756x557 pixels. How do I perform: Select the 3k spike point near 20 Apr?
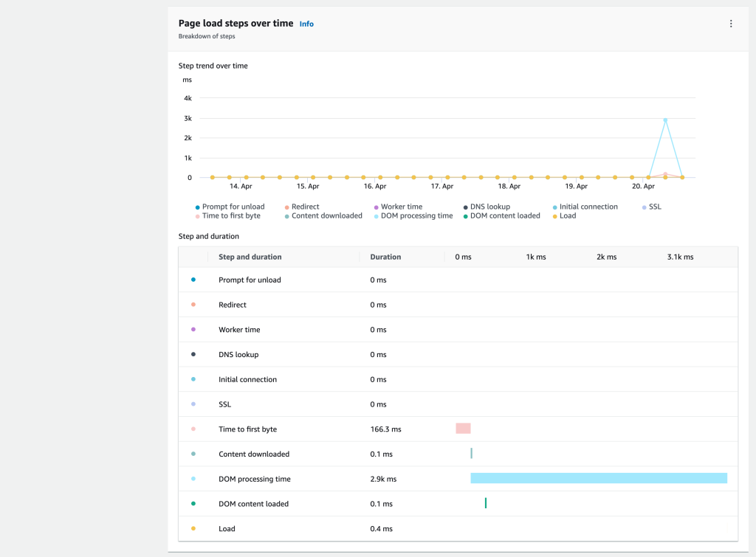pyautogui.click(x=665, y=118)
